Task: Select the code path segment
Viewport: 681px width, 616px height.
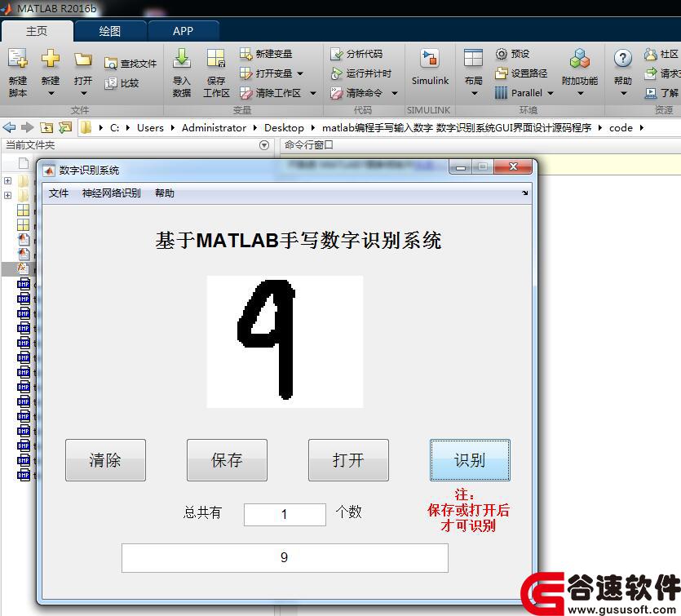Action: (621, 128)
